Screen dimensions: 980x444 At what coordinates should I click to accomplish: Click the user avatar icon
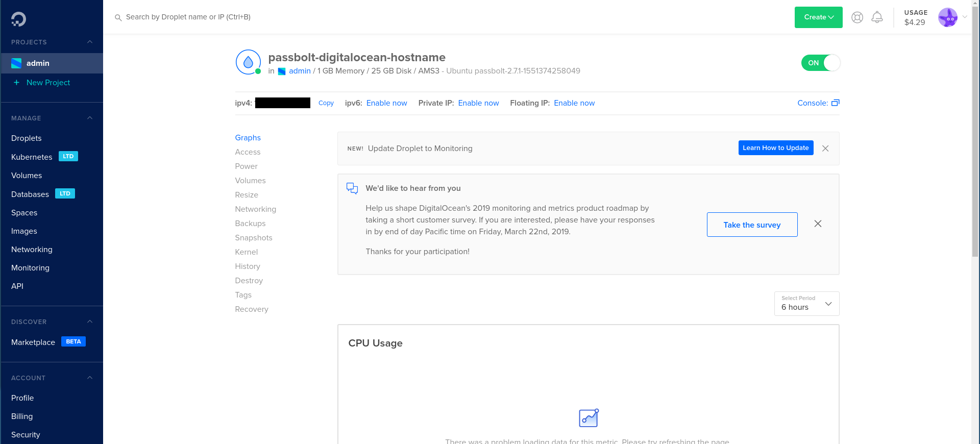pos(948,17)
